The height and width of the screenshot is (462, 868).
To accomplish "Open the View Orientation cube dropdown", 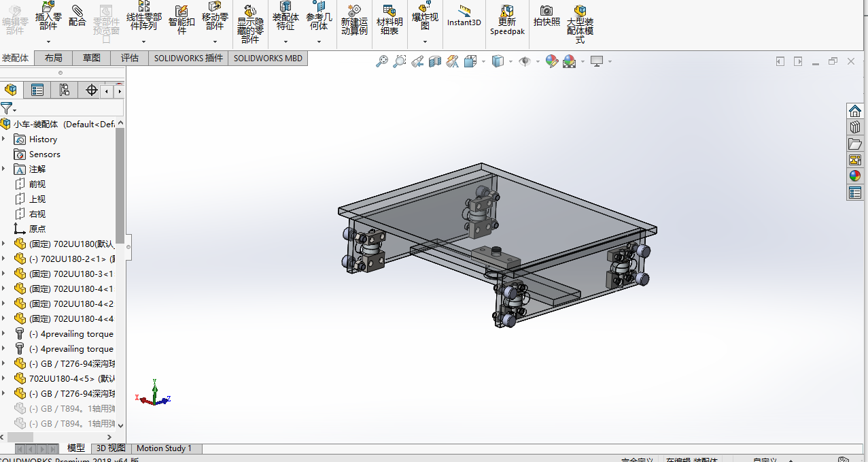I will pos(483,61).
